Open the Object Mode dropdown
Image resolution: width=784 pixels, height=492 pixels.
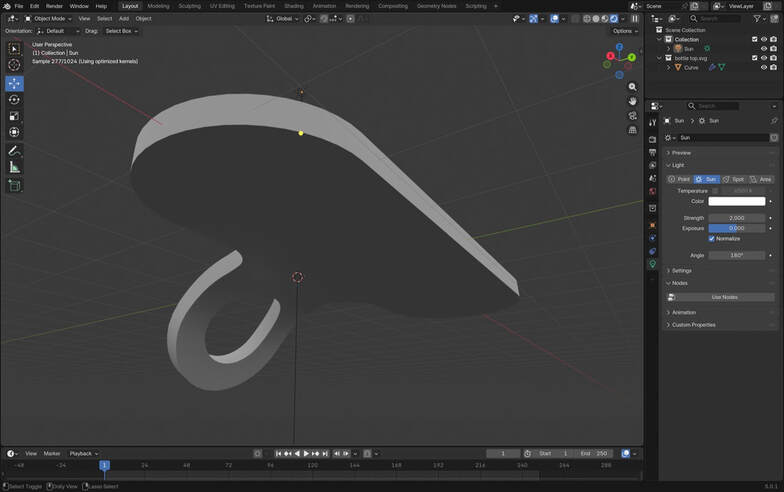coord(49,18)
